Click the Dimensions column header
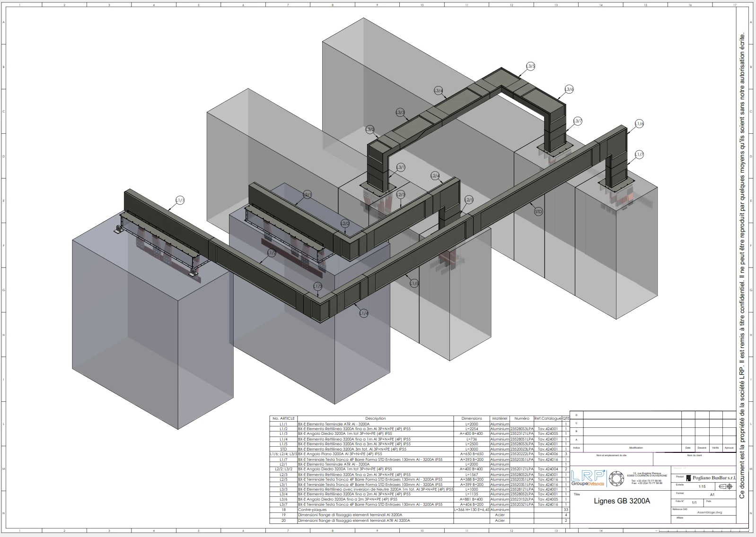Viewport: 756px width, 537px height. tap(472, 418)
